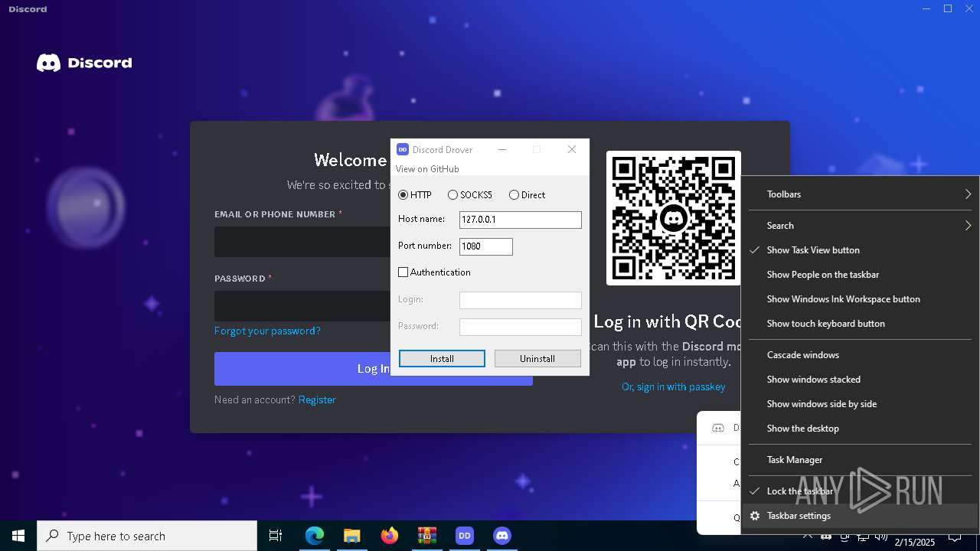
Task: Open the View on GitHub link
Action: (x=427, y=169)
